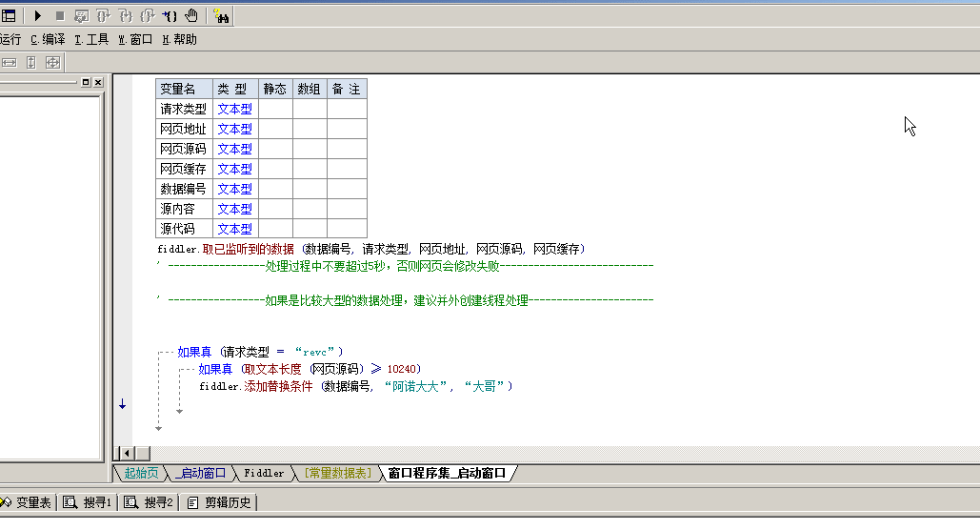Click the 搜寻2 magnifier icon
Image resolution: width=980 pixels, height=530 pixels.
point(130,502)
